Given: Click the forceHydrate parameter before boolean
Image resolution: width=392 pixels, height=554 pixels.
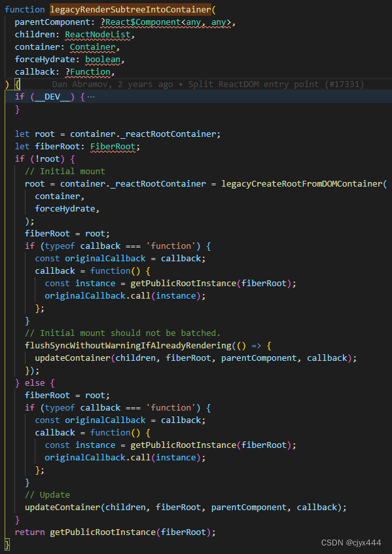Looking at the screenshot, I should (x=45, y=60).
